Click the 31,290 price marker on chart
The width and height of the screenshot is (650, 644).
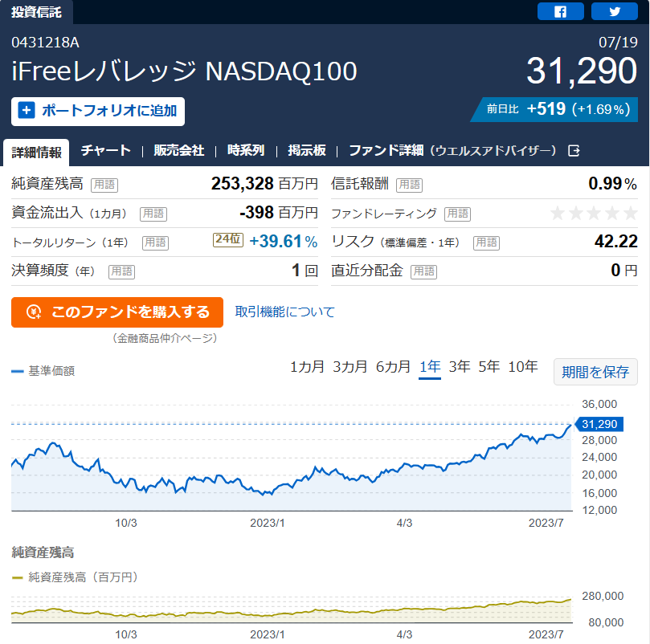click(599, 424)
